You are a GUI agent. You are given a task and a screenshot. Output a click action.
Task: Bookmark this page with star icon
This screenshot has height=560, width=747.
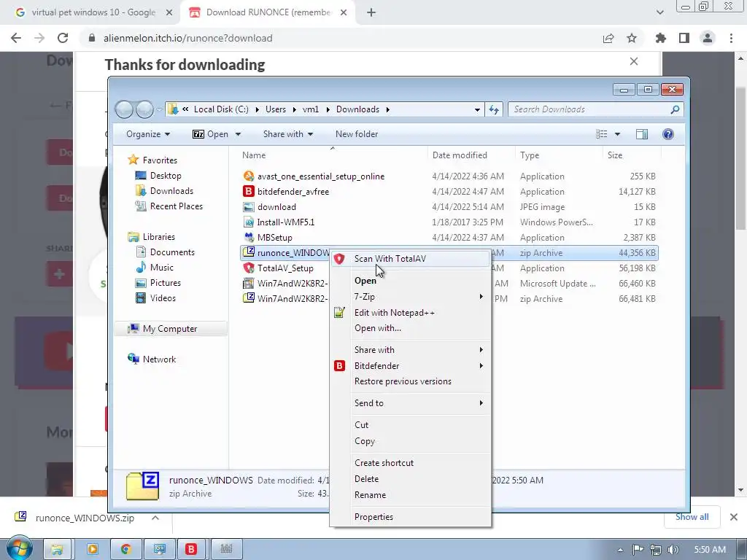(x=632, y=38)
